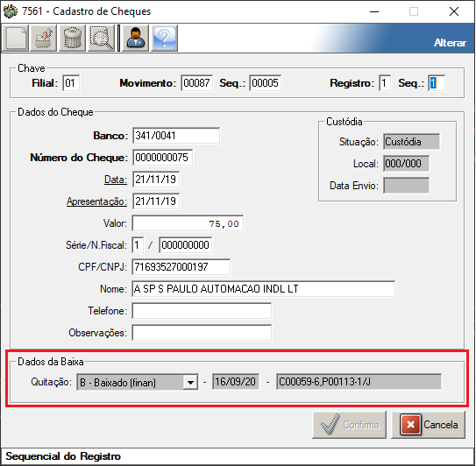Click the CPF/CNPJ input field
This screenshot has height=466, width=476.
pos(181,267)
